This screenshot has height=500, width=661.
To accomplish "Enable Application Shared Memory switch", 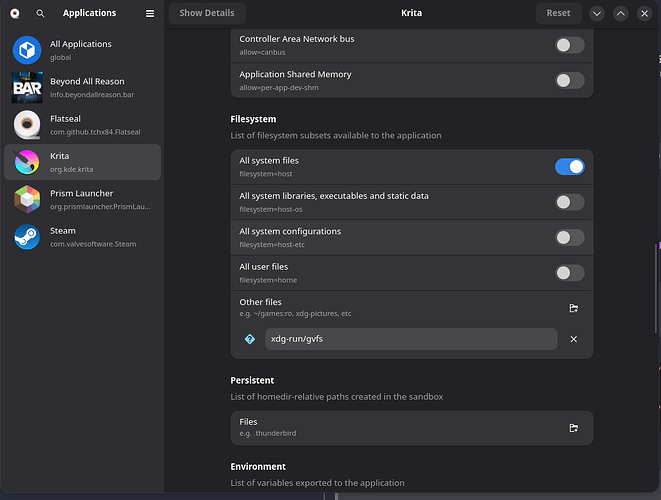I will [x=569, y=81].
